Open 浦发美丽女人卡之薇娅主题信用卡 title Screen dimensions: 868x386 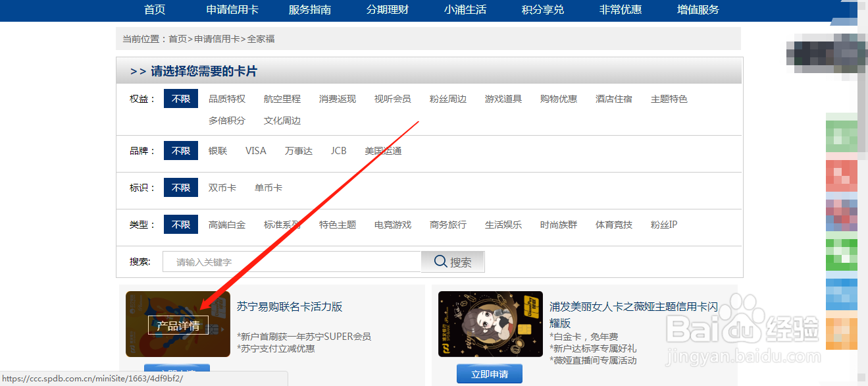(x=634, y=315)
